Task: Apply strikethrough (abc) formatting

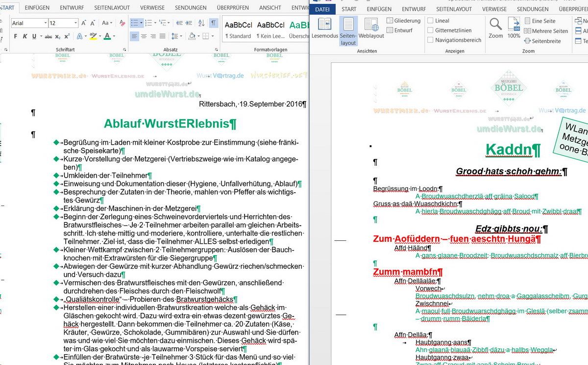Action: pos(49,36)
